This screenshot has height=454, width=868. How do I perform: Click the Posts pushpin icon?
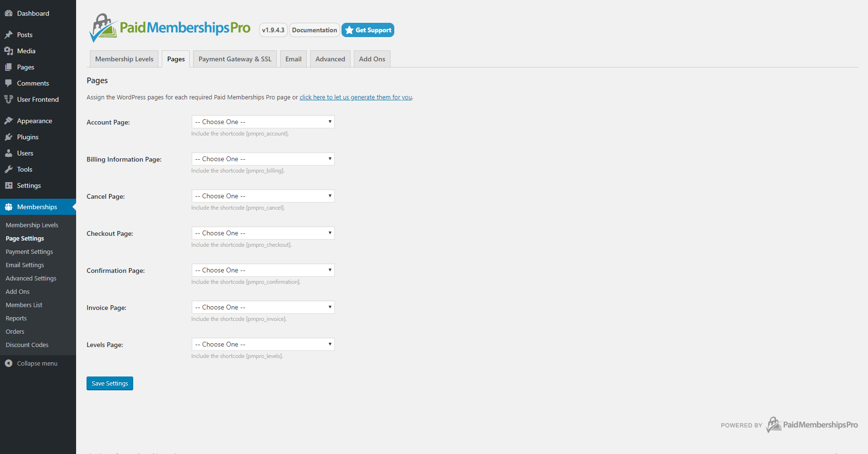coord(9,35)
